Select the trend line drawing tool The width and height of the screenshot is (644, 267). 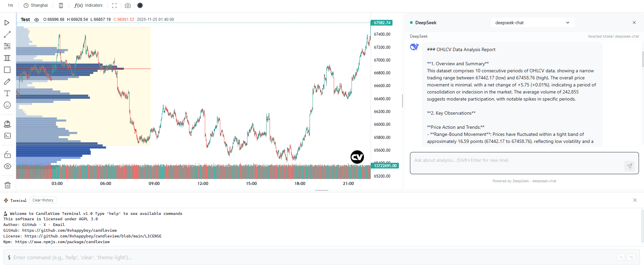click(x=7, y=35)
